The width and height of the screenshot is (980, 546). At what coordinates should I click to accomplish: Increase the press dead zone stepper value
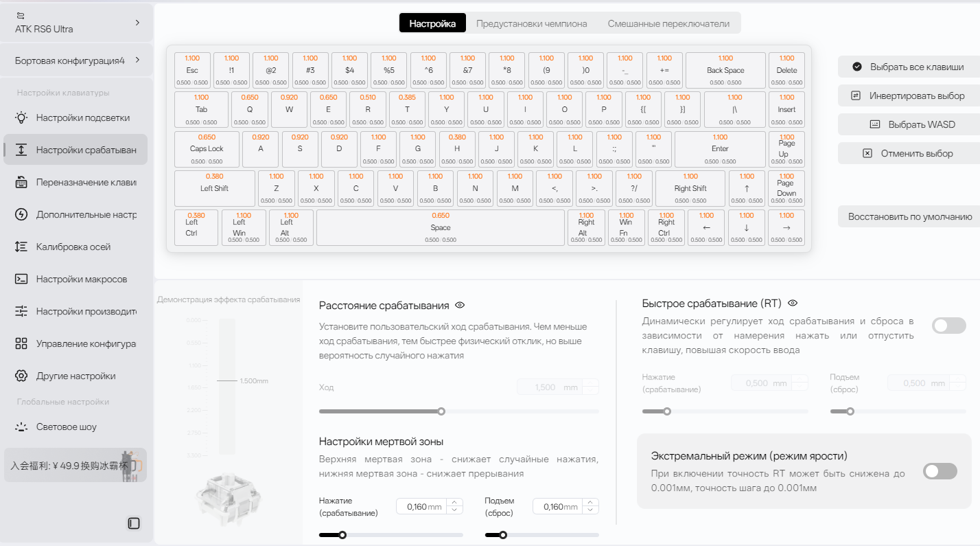[x=454, y=502]
